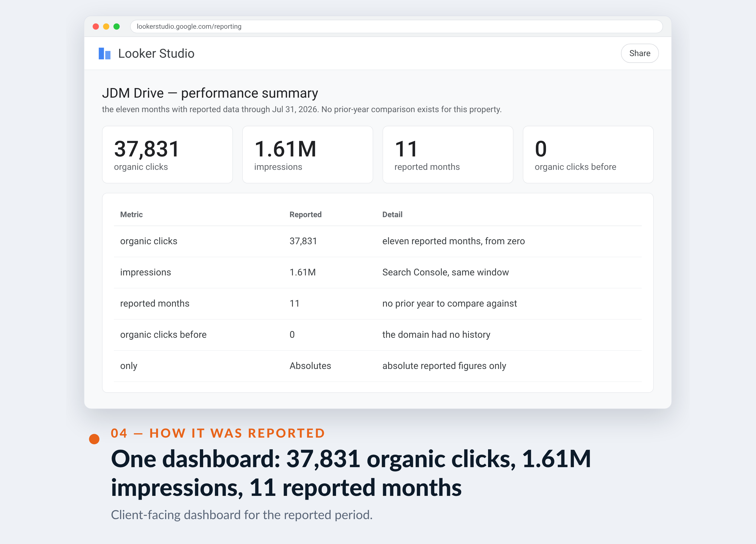This screenshot has height=544, width=756.
Task: Select the 'only' table row label
Action: (129, 366)
